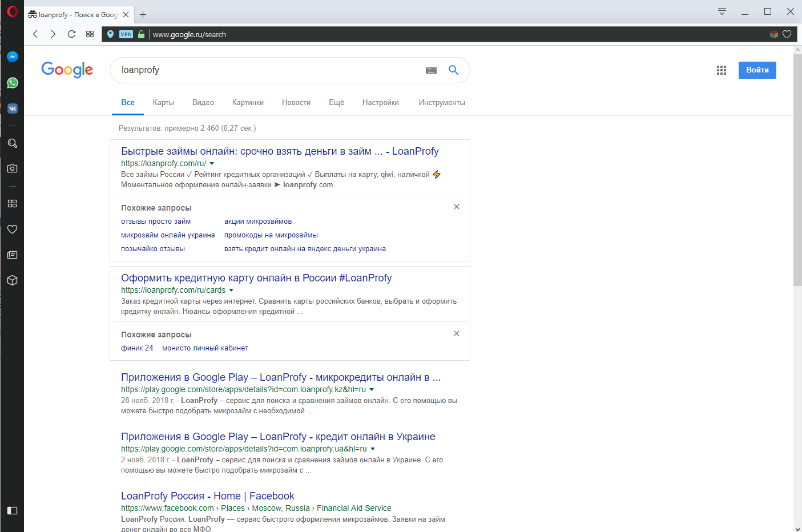The width and height of the screenshot is (802, 532).
Task: Search related query промокоды на микрозаймы
Action: 271,235
